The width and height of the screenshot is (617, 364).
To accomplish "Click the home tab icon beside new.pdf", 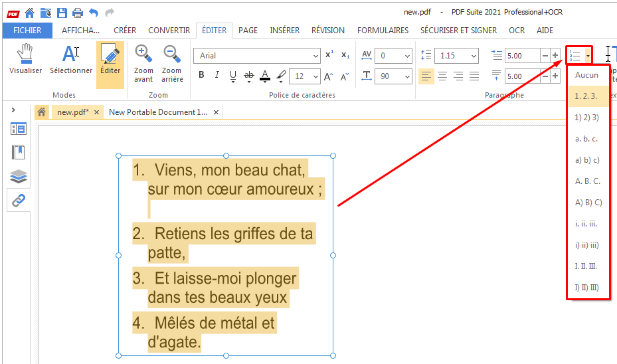I will coord(41,112).
